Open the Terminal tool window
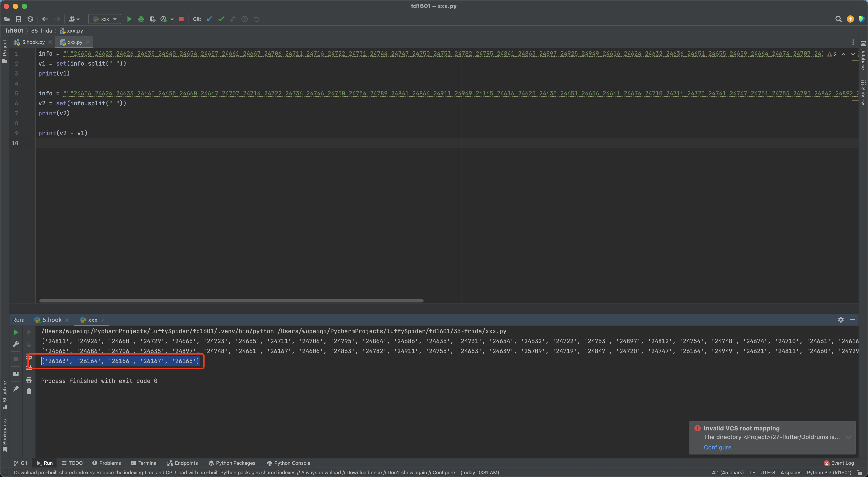868x477 pixels. [x=144, y=463]
